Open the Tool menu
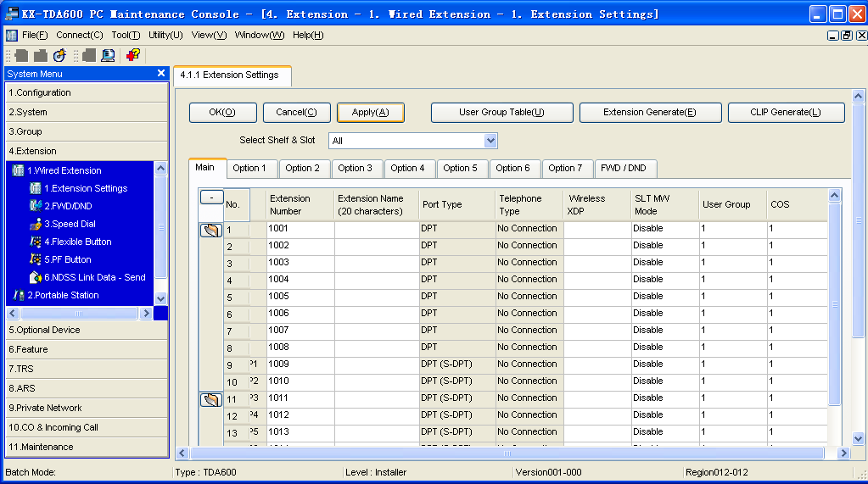 [x=126, y=35]
